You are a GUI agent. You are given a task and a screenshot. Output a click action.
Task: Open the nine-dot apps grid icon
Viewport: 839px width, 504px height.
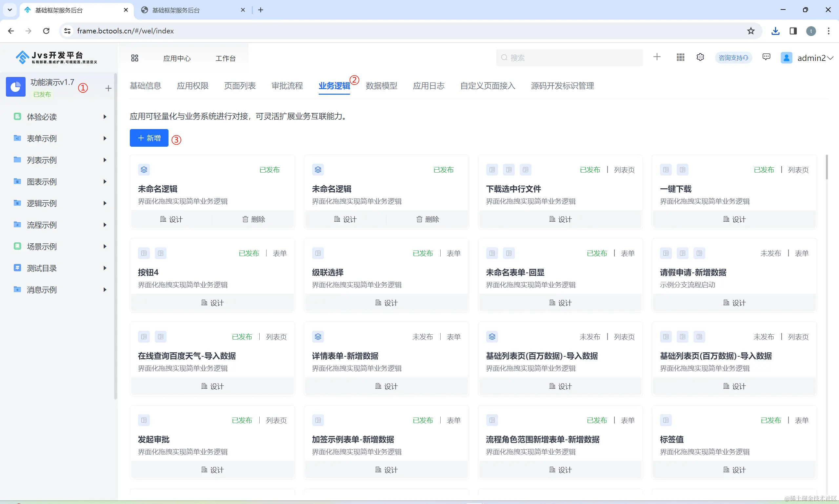[x=680, y=57]
